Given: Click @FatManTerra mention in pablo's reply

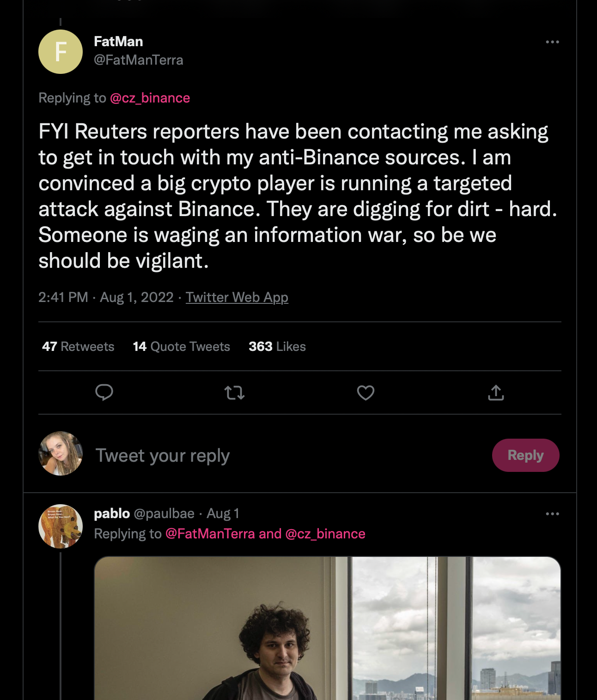Looking at the screenshot, I should pyautogui.click(x=210, y=534).
